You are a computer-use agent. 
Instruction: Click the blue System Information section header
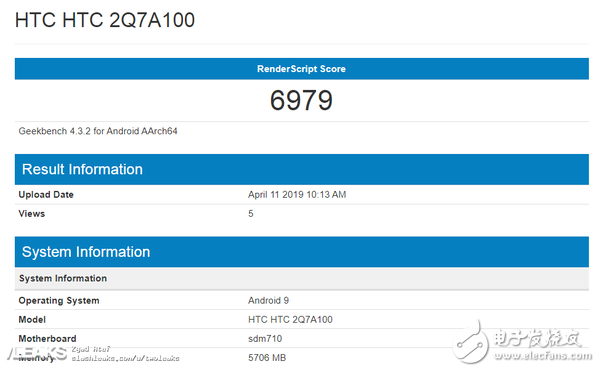click(302, 252)
